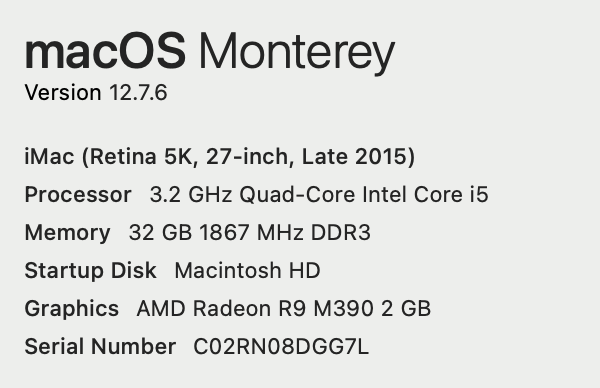Select the Macintosh HD disk name

pyautogui.click(x=247, y=271)
